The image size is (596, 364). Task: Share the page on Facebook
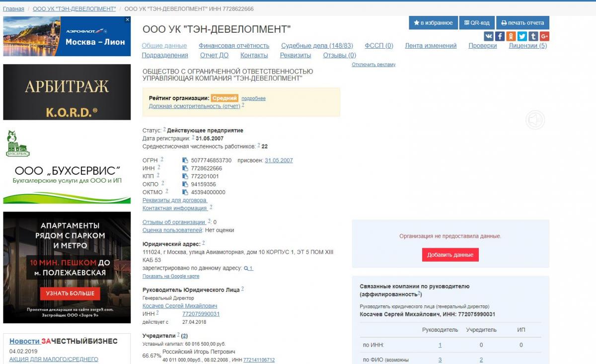coord(500,36)
